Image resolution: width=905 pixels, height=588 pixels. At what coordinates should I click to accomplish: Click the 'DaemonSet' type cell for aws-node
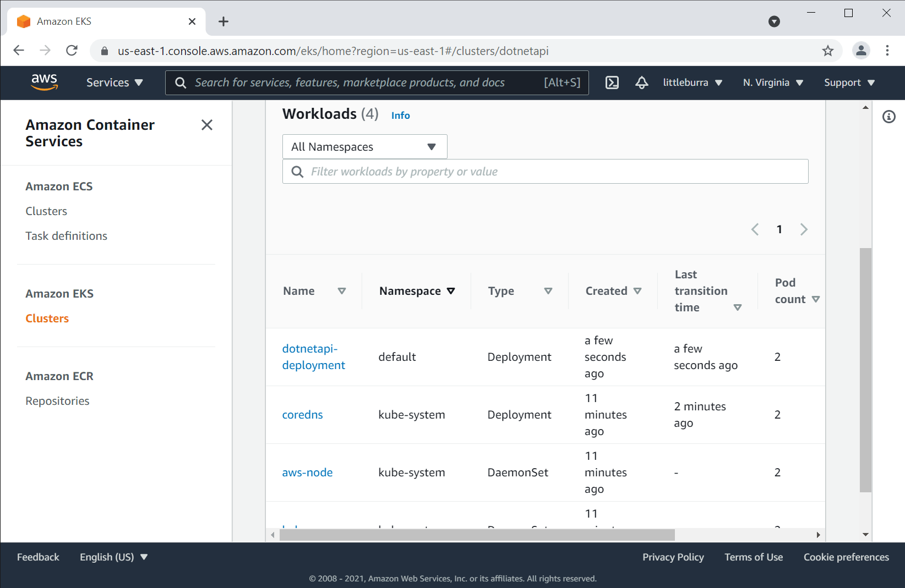tap(518, 472)
